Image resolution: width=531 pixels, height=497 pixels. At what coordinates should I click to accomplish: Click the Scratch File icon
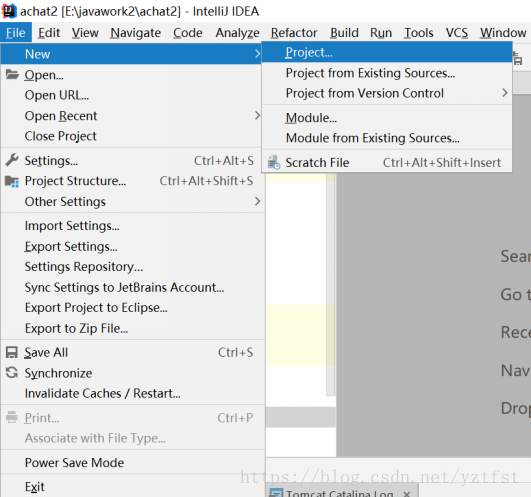pos(274,163)
